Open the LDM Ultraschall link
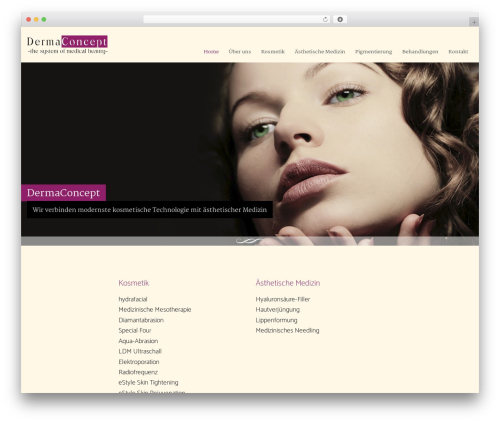500x423 pixels. [140, 351]
